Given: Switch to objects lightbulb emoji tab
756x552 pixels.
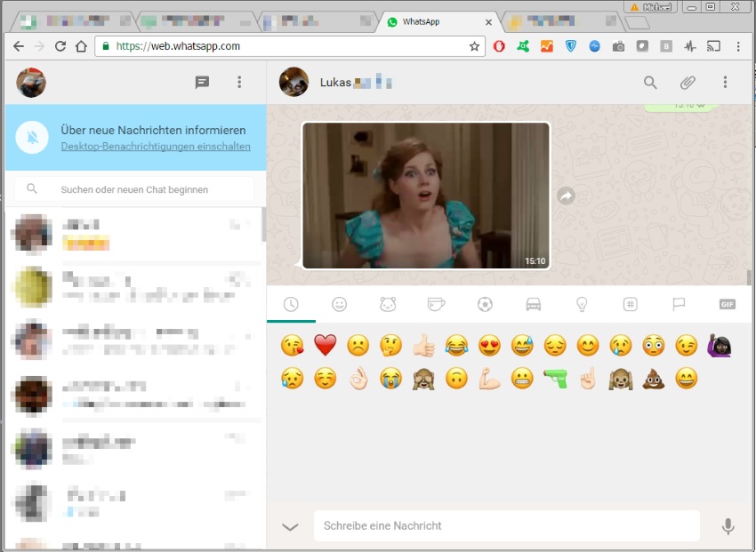Looking at the screenshot, I should 582,304.
